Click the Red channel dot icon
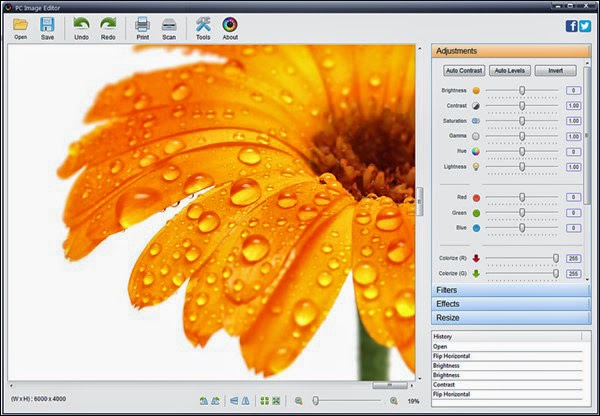The height and width of the screenshot is (416, 600). pyautogui.click(x=476, y=198)
